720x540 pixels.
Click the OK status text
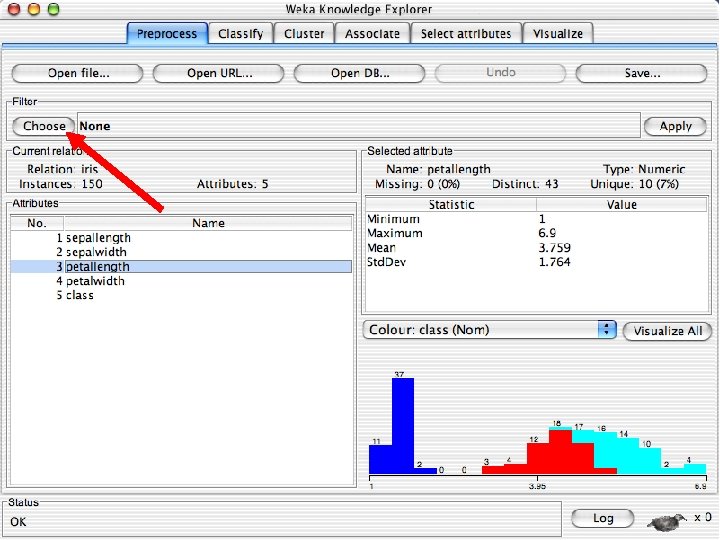click(x=18, y=522)
